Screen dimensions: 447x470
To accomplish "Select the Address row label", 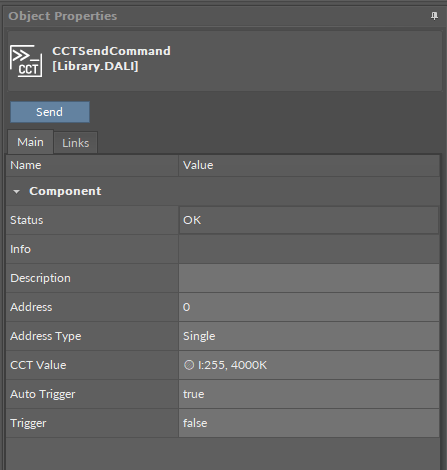I will tap(31, 307).
